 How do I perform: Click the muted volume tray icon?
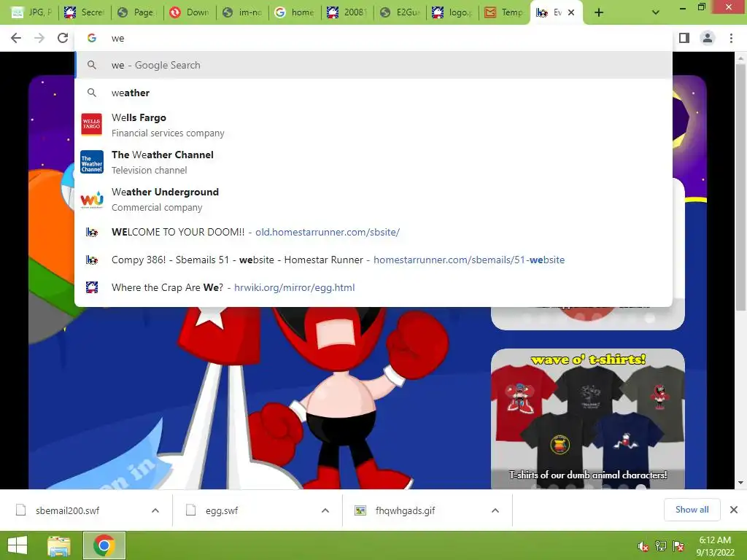[643, 546]
